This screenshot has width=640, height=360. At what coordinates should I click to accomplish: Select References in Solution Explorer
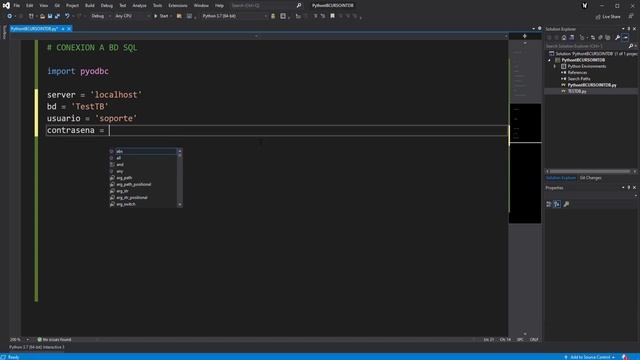577,73
